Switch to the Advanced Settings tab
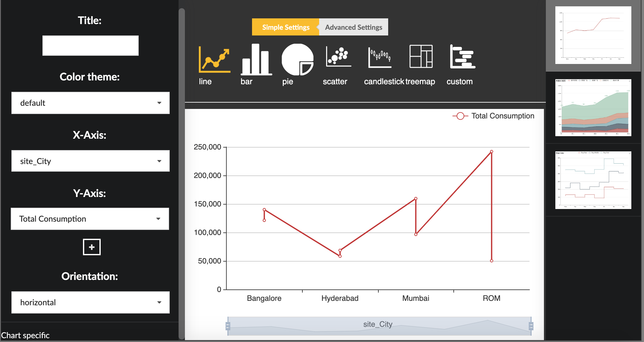The width and height of the screenshot is (644, 342). click(353, 27)
